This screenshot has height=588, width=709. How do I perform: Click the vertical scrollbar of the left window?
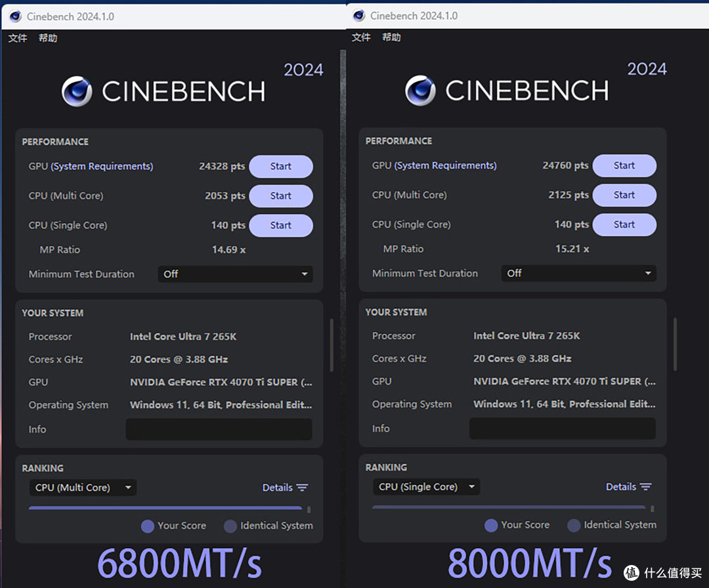(332, 345)
